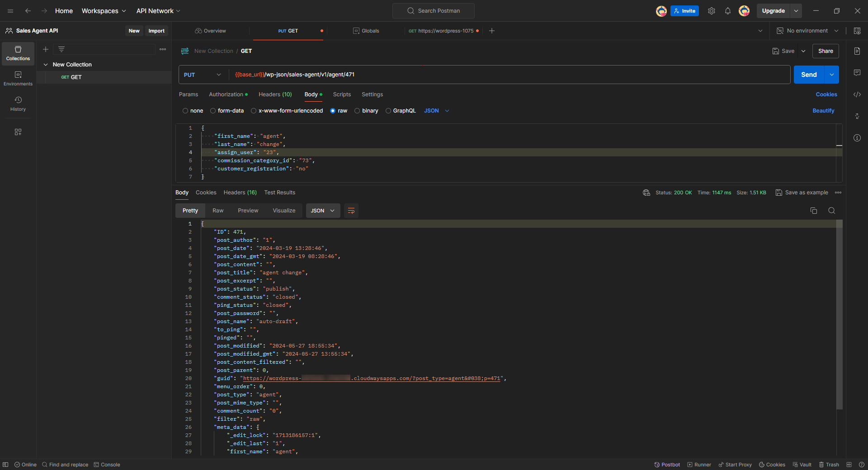868x470 pixels.
Task: Open the Upgrade dropdown arrow
Action: pos(796,11)
